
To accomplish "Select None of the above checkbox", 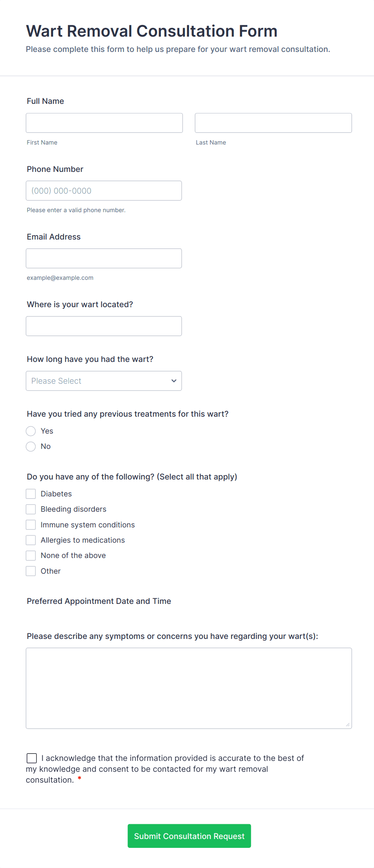I will pyautogui.click(x=31, y=555).
